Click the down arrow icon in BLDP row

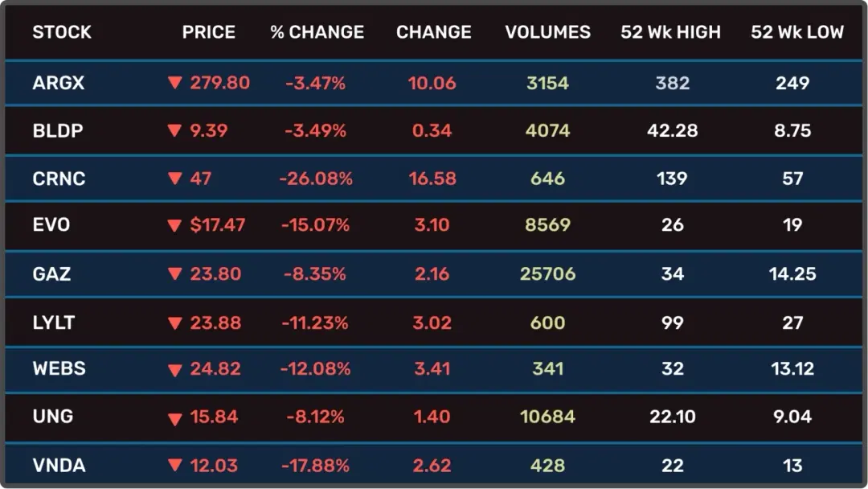pos(174,131)
